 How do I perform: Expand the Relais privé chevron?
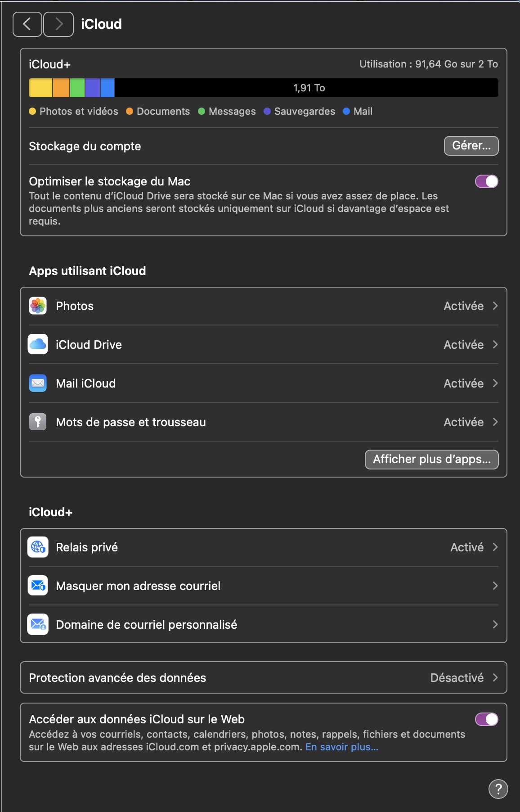495,547
